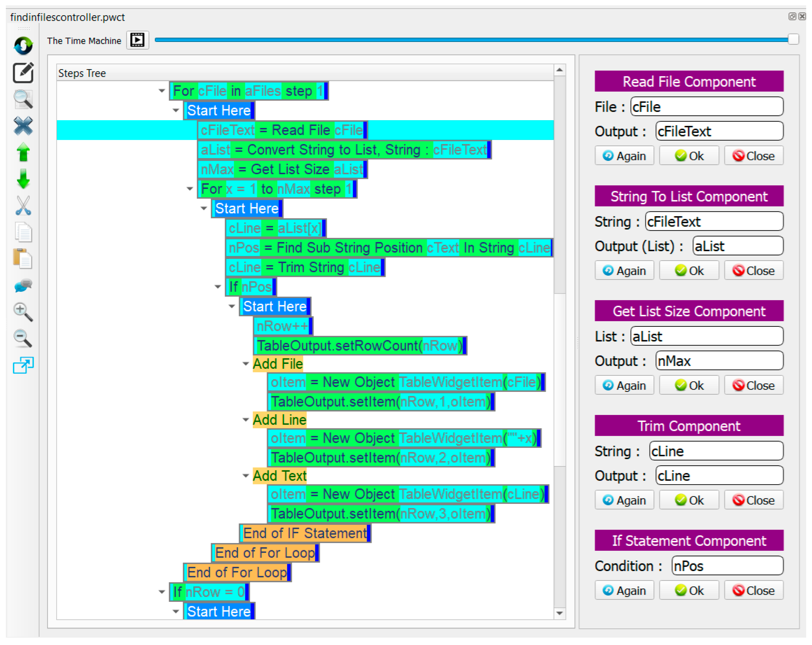Viewport: 812px width, 645px height.
Task: Click the speech bubbles comment icon
Action: 23,286
